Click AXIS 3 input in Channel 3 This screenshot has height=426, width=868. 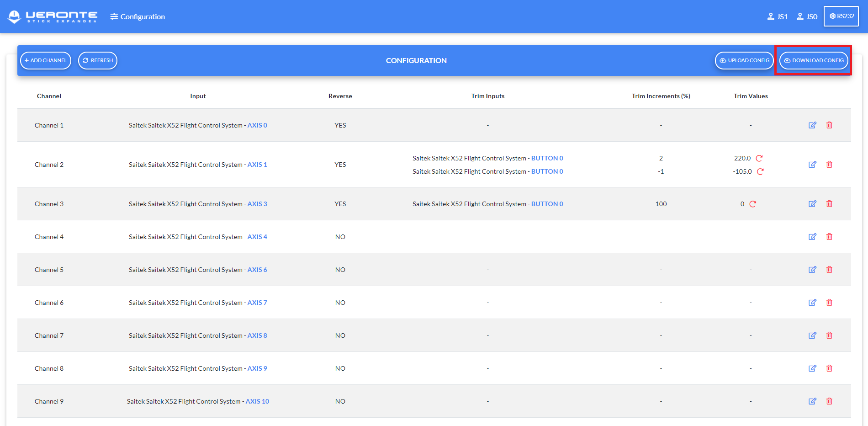(257, 204)
